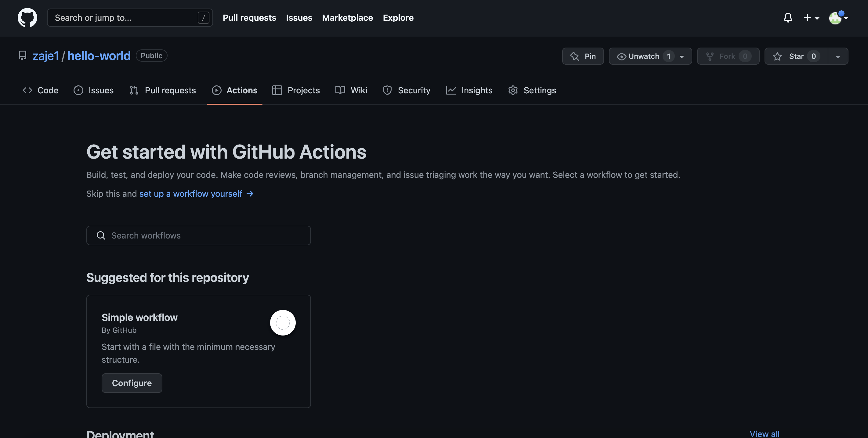This screenshot has width=868, height=438.
Task: Open Issues in top navigation
Action: click(x=299, y=17)
